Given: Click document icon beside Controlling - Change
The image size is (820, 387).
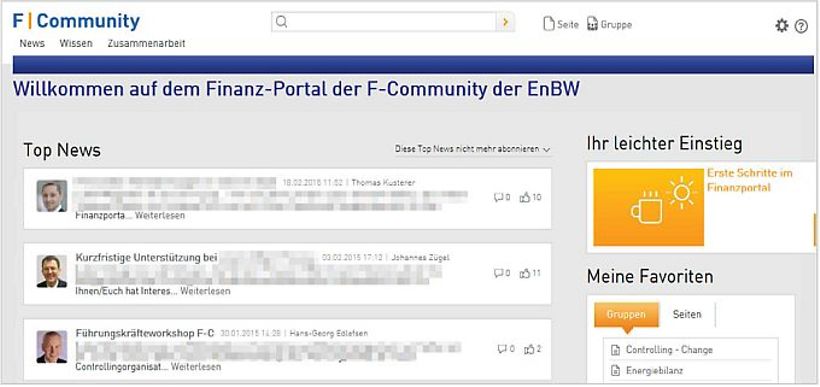Looking at the screenshot, I should coord(616,350).
